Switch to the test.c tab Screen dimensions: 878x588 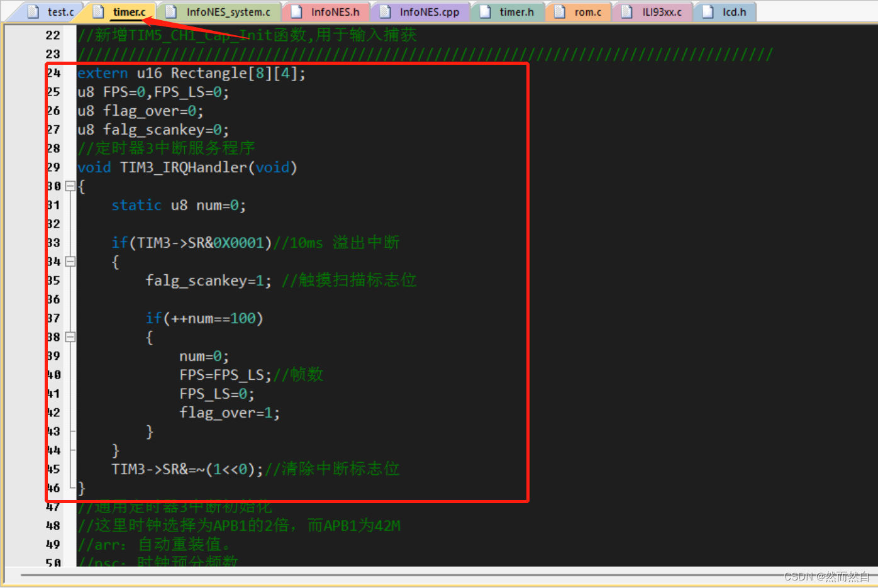[53, 12]
